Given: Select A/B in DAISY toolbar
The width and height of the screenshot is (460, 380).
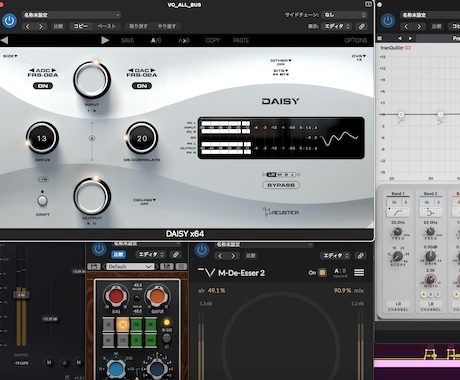Looking at the screenshot, I should 156,40.
